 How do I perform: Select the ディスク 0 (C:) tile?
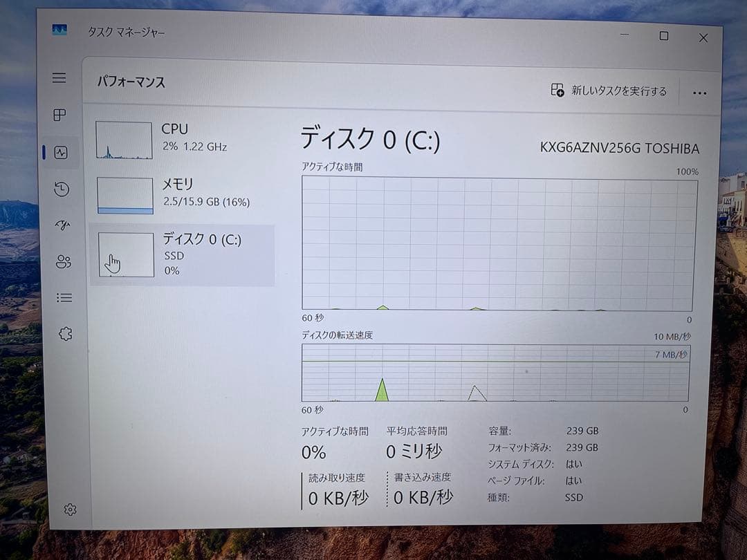point(183,254)
